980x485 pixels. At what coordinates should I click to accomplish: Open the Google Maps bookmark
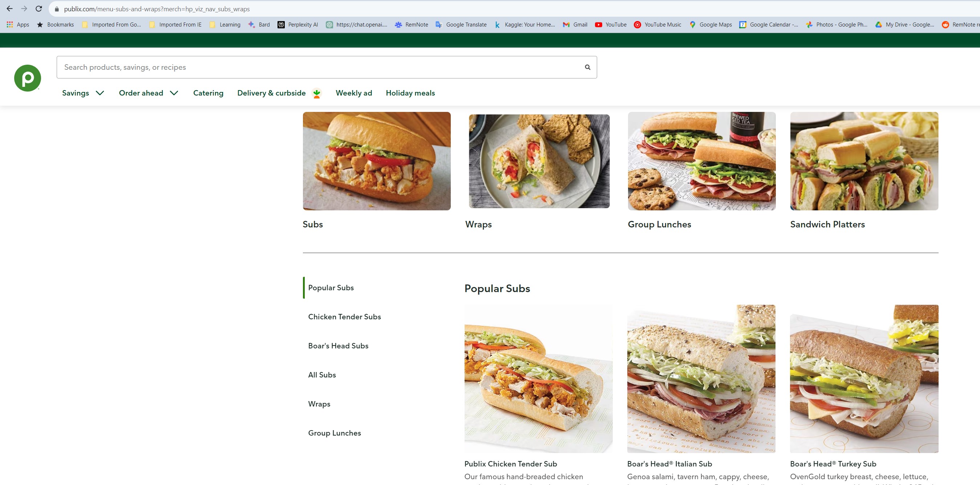click(x=710, y=24)
